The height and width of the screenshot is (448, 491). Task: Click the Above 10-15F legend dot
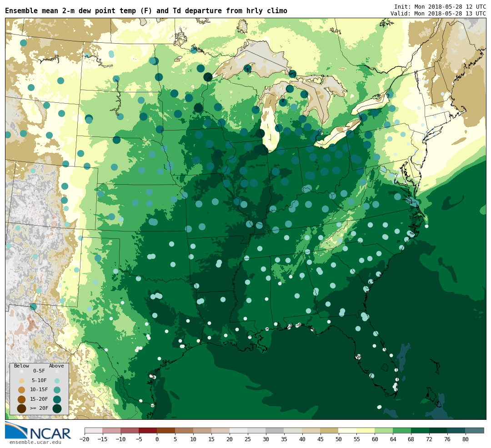tap(57, 390)
